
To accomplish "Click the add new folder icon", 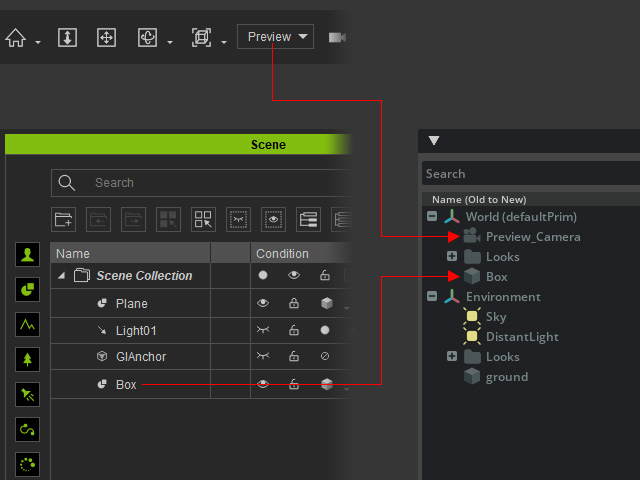I will click(x=64, y=219).
